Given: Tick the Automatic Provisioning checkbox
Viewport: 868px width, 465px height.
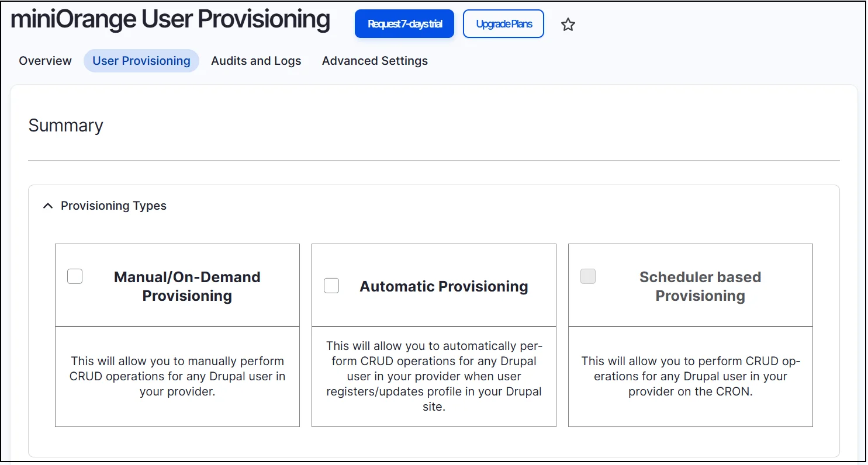Looking at the screenshot, I should pyautogui.click(x=331, y=286).
